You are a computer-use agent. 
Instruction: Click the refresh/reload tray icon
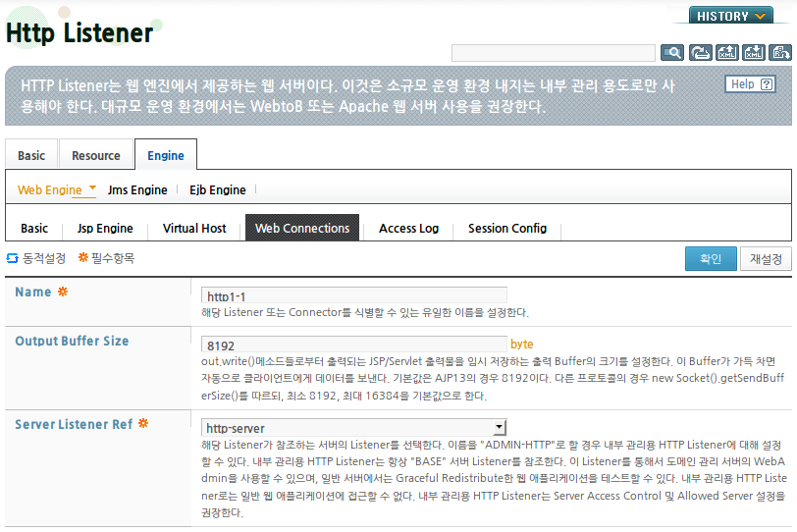(x=700, y=52)
